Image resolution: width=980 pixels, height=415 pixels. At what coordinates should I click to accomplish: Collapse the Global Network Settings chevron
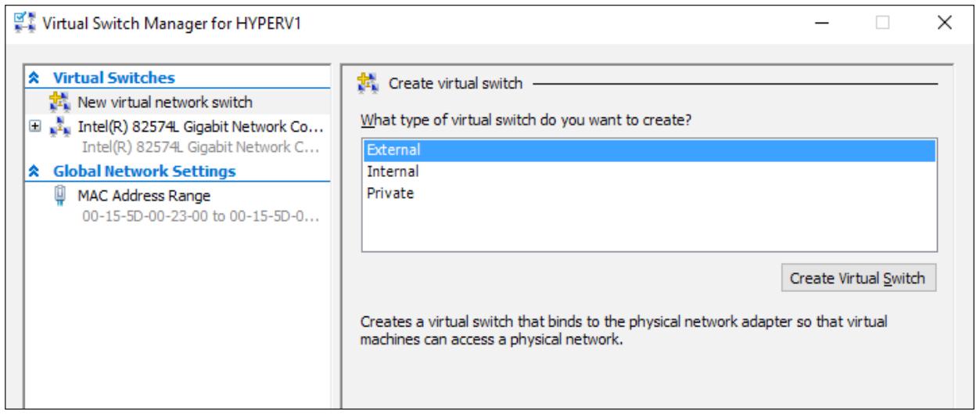(x=35, y=171)
